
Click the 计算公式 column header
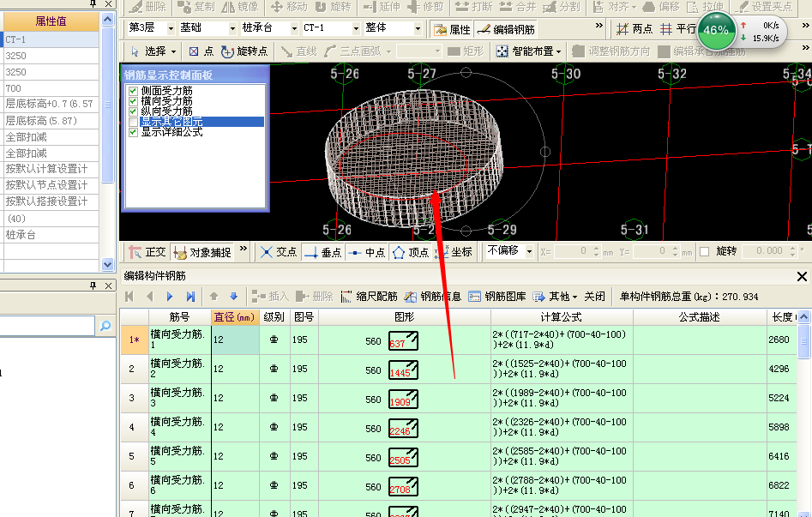click(x=562, y=317)
